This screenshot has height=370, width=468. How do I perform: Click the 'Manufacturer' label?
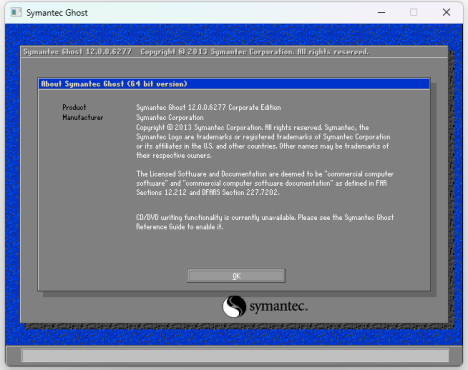83,117
